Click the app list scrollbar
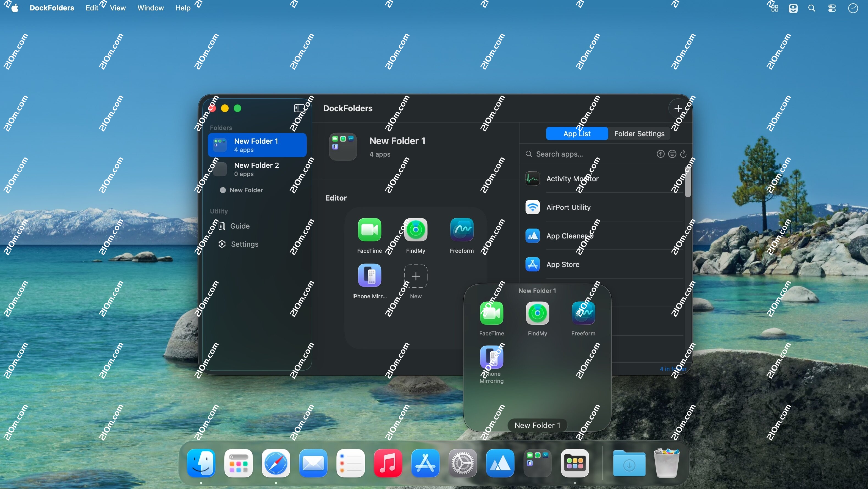This screenshot has height=489, width=868. click(x=688, y=182)
